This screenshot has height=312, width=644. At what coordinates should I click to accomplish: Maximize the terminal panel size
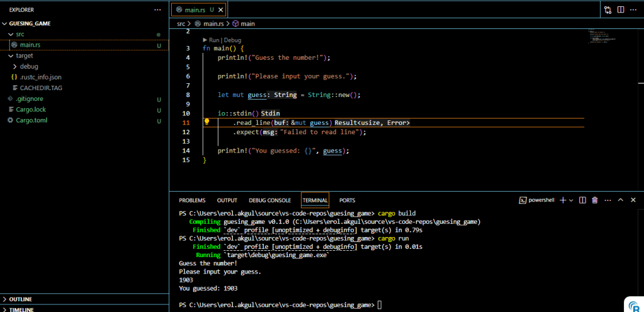(620, 200)
